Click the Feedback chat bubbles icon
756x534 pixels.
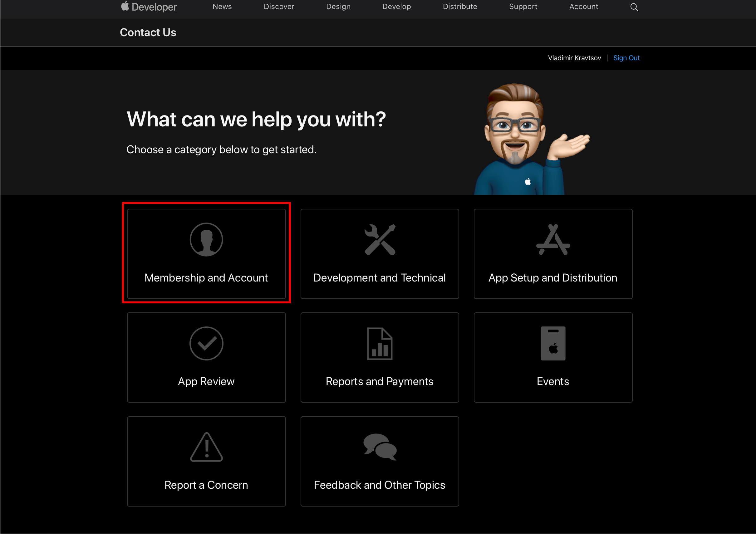380,447
